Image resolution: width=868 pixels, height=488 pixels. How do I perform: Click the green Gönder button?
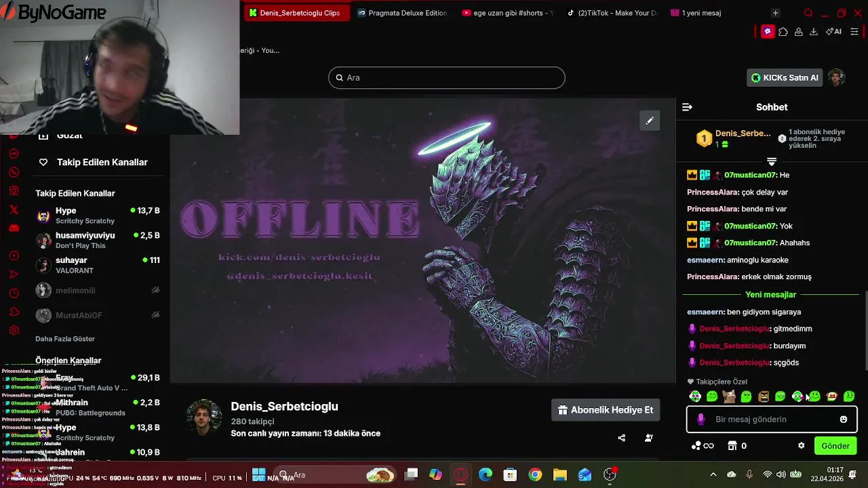pos(835,446)
